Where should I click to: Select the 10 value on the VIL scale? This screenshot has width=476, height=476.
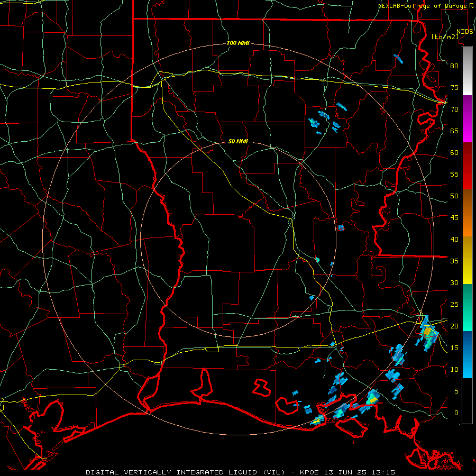coord(454,370)
